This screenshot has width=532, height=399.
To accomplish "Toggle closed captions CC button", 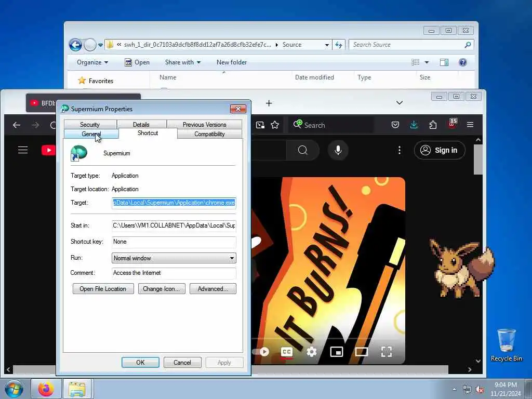I will coord(287,352).
